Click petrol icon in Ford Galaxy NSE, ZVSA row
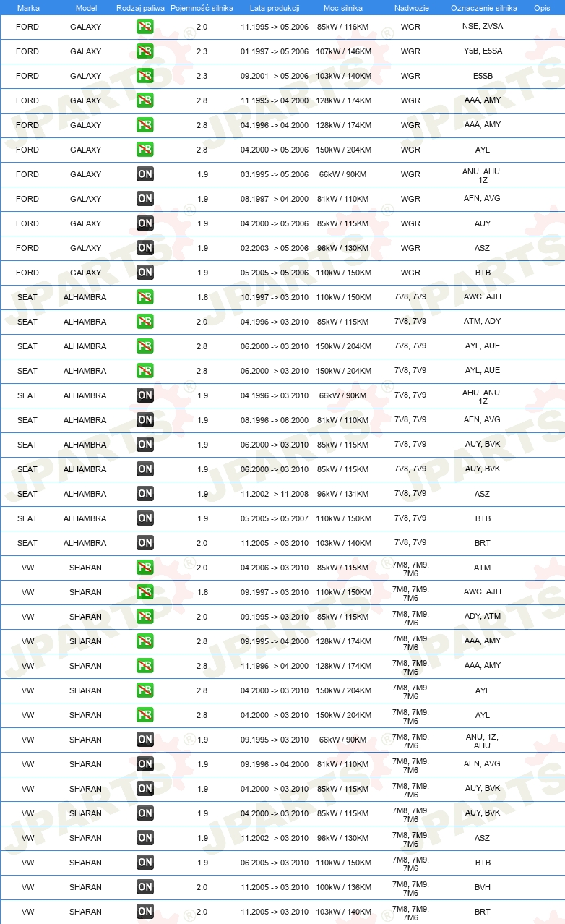 pyautogui.click(x=145, y=27)
